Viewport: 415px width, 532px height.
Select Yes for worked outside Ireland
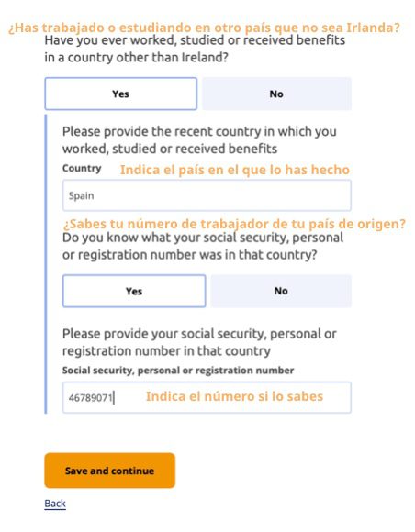pyautogui.click(x=121, y=94)
